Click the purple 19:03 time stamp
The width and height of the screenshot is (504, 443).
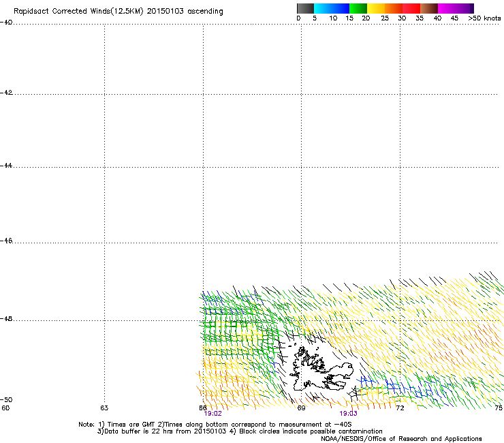tap(349, 414)
